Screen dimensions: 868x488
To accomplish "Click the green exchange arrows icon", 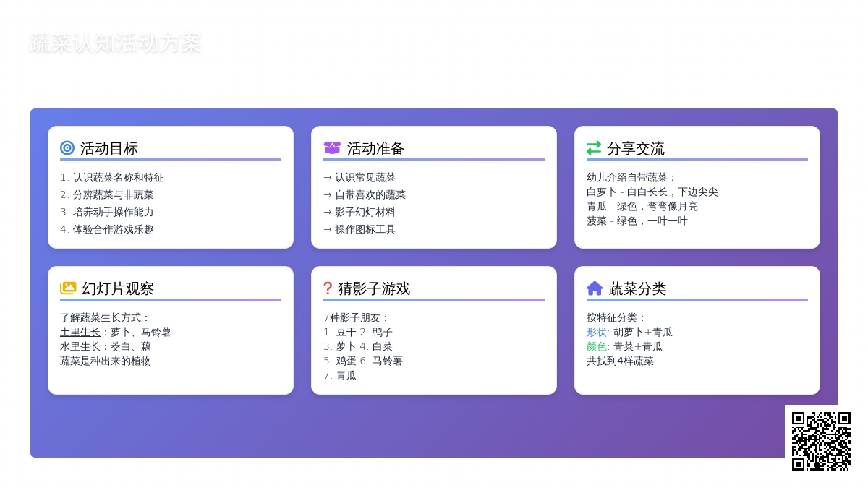I will [594, 148].
